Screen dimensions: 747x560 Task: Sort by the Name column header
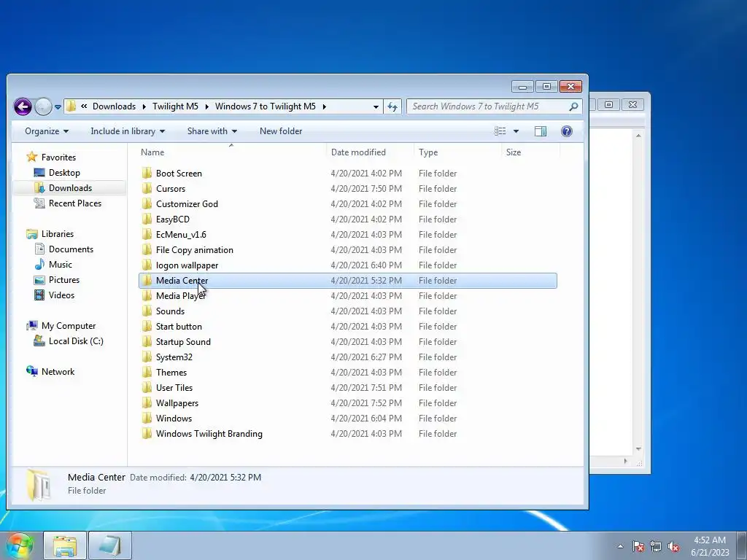[152, 152]
